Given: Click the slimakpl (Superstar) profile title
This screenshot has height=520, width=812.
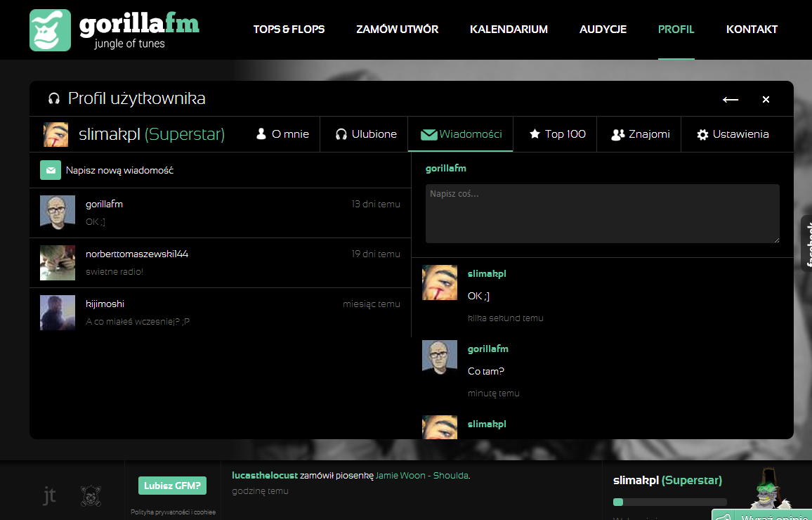Looking at the screenshot, I should click(x=152, y=134).
